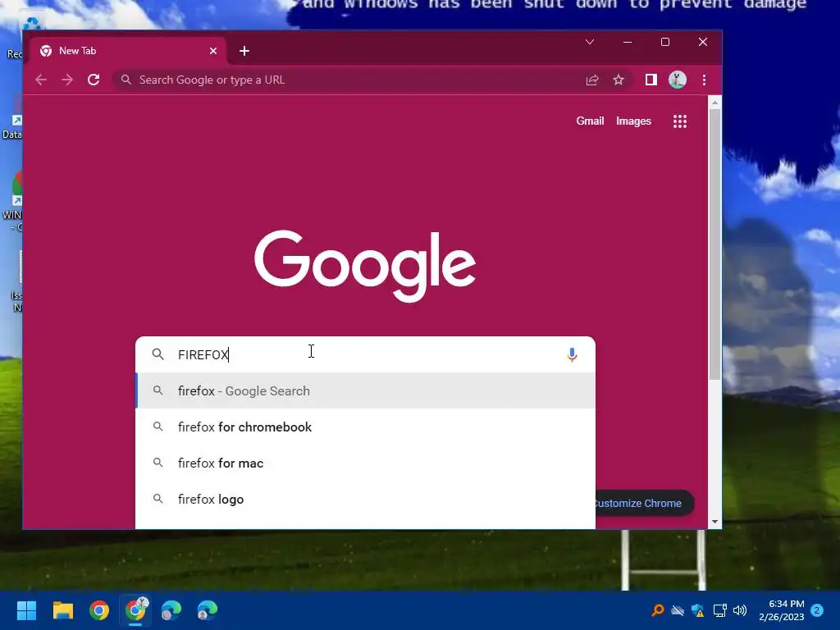840x630 pixels.
Task: Open the Chrome profile avatar
Action: coord(678,80)
